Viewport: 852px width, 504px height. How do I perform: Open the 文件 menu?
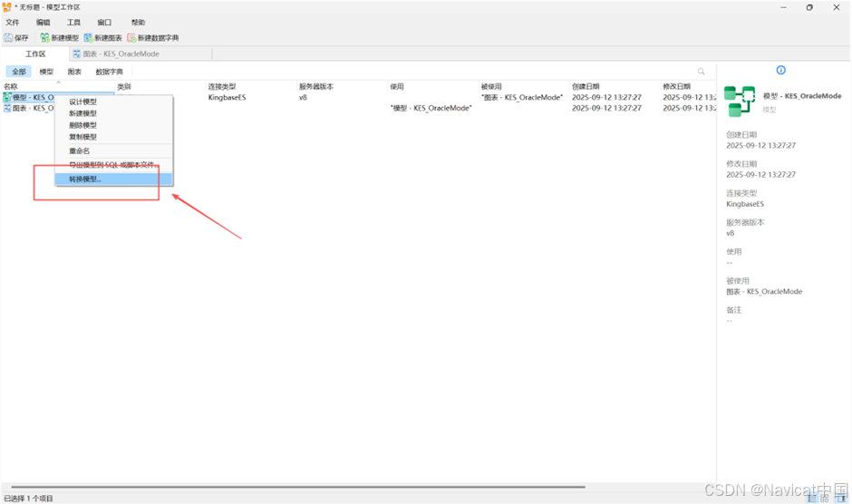point(12,23)
